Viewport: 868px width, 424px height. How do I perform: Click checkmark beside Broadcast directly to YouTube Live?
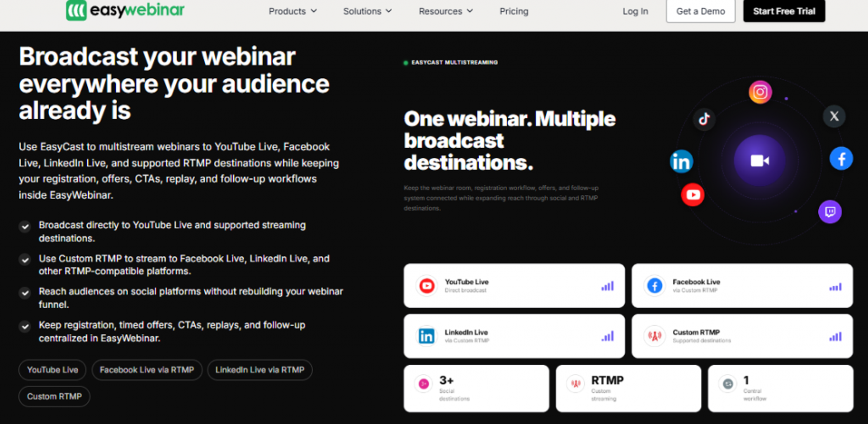coord(25,226)
